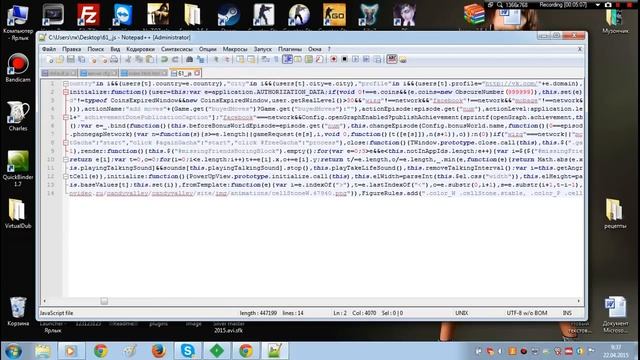Open Find with the binoculars icon
Viewport: 640px width, 360px height.
point(189,60)
